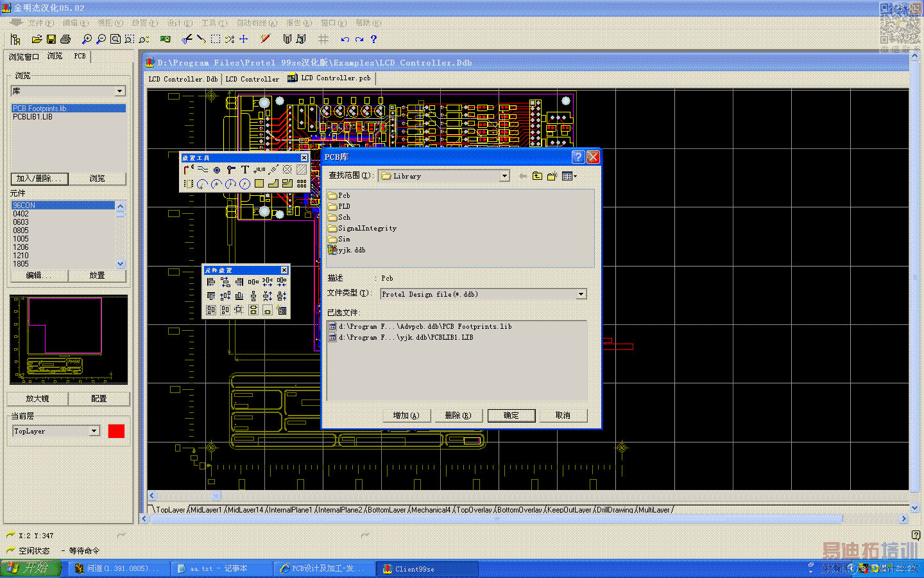
Task: Click the zoom in magnifier icon
Action: pyautogui.click(x=87, y=39)
